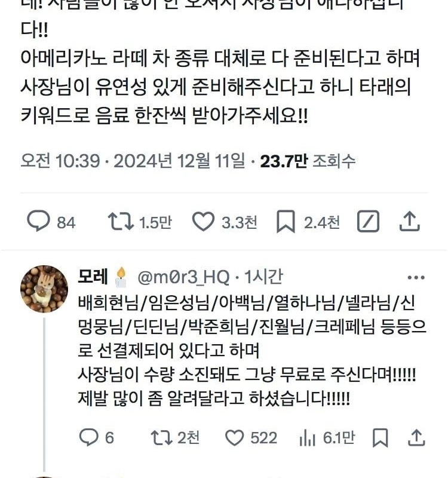Click the slashed square icon beside bookmarks
Screen dimensions: 448x478
tap(368, 222)
